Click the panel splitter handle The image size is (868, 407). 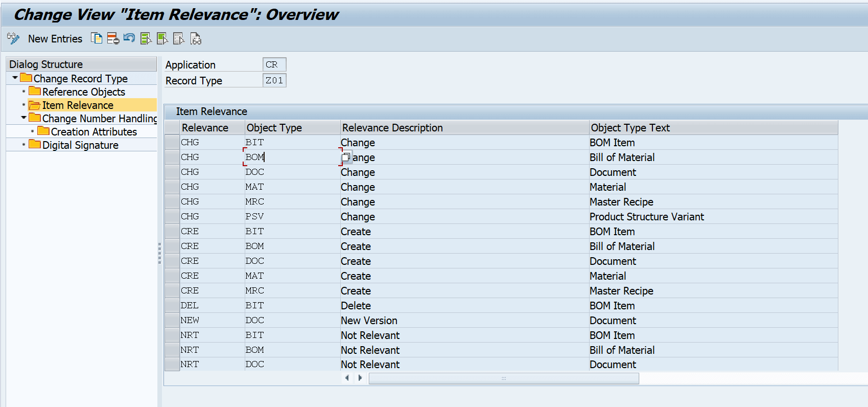coord(159,253)
